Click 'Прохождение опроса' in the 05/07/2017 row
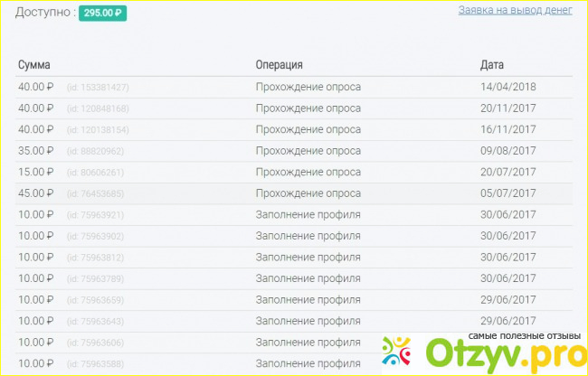The height and width of the screenshot is (376, 588). tap(308, 193)
